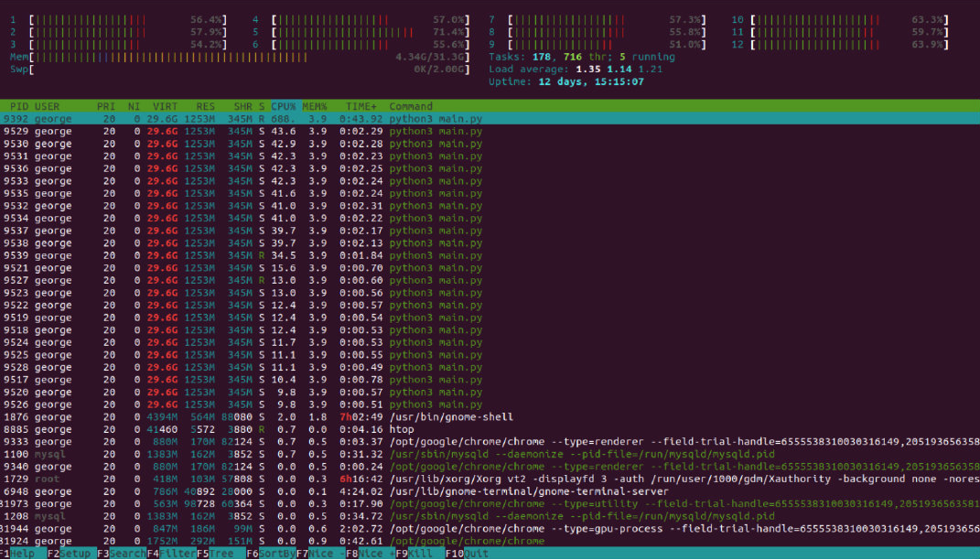Click the Uptime 12 days value
980x560 pixels.
[591, 81]
